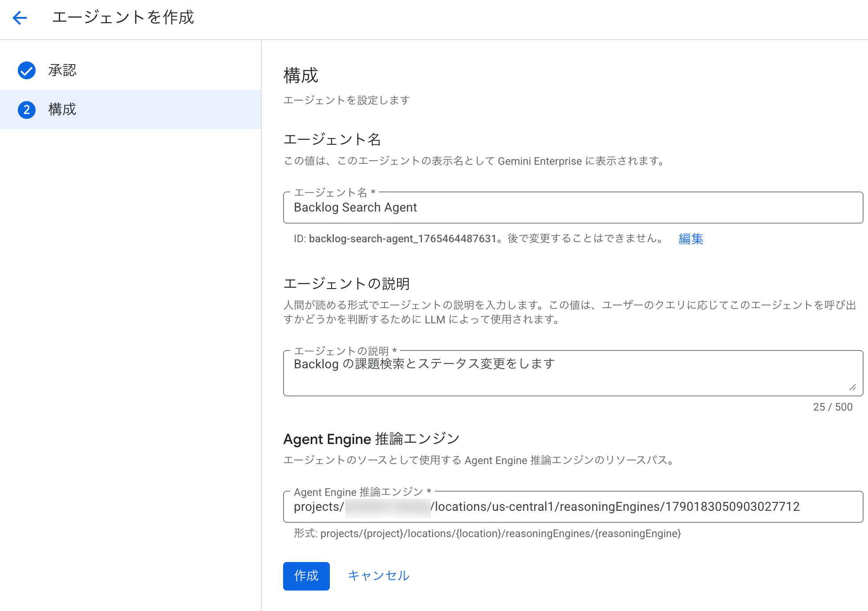Click the 編集 link next to the agent ID
Screen dimensions: 868x611
pos(690,239)
